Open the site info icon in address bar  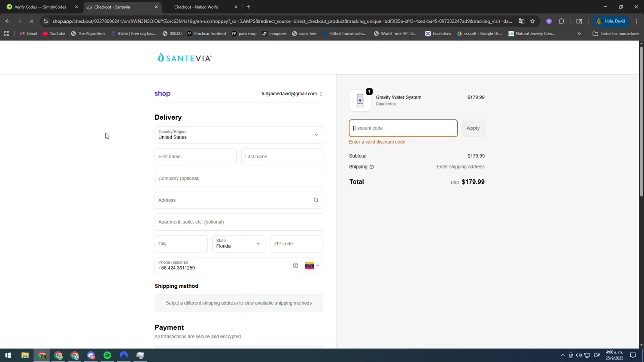pos(46,21)
